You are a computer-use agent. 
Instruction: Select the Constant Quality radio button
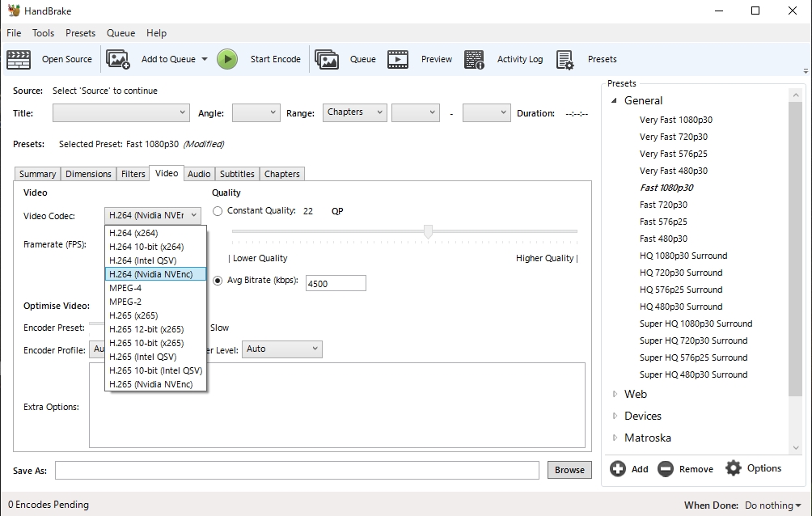coord(218,211)
